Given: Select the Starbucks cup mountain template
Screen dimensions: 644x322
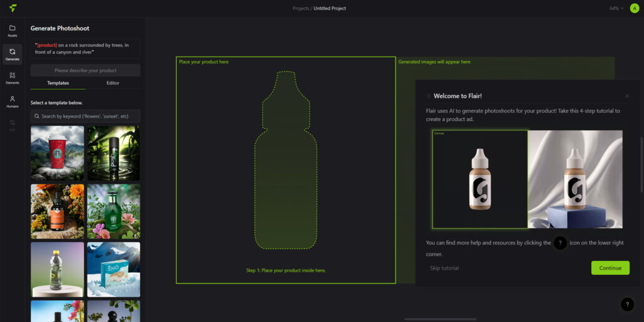Looking at the screenshot, I should pyautogui.click(x=57, y=153).
